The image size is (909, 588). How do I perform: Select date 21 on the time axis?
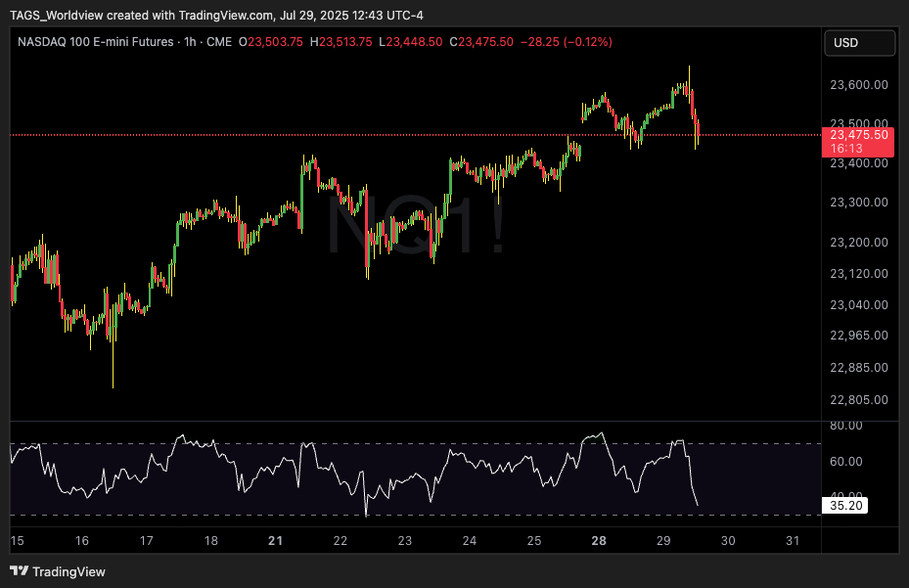[x=275, y=540]
